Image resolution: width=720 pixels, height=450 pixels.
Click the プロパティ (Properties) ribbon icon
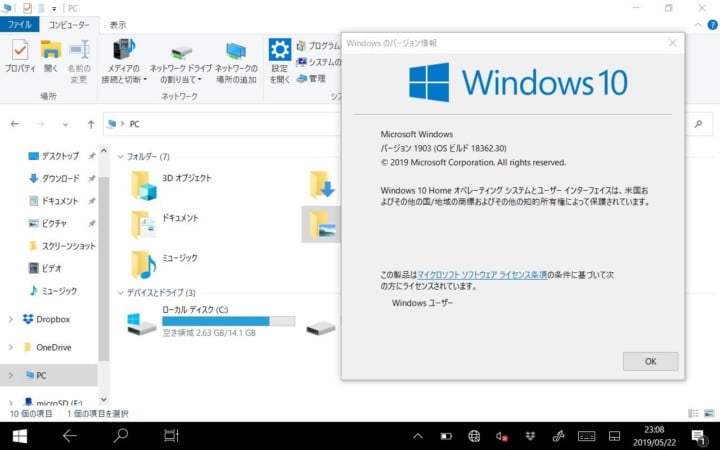[x=20, y=56]
